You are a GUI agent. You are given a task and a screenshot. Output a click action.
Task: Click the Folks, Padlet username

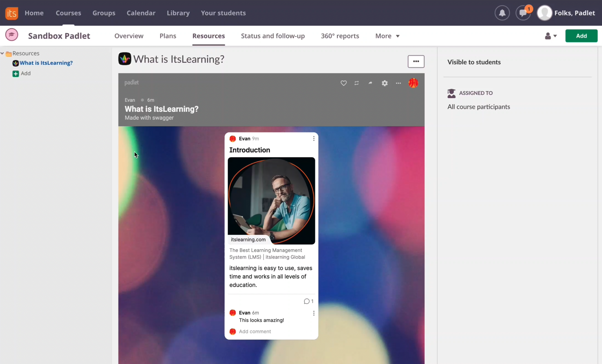574,13
